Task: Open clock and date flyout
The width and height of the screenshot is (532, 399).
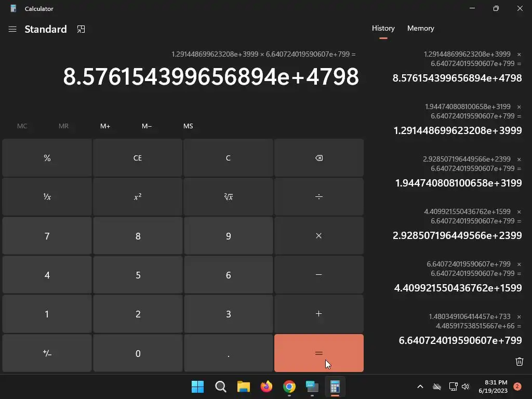Action: (x=493, y=387)
